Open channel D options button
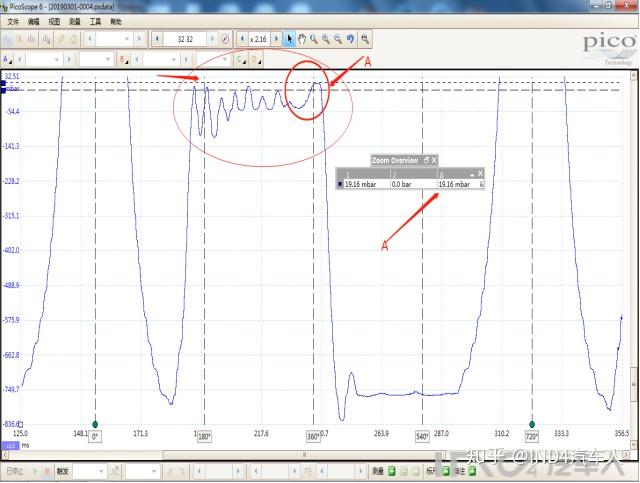Image resolution: width=640 pixels, height=483 pixels. click(256, 60)
